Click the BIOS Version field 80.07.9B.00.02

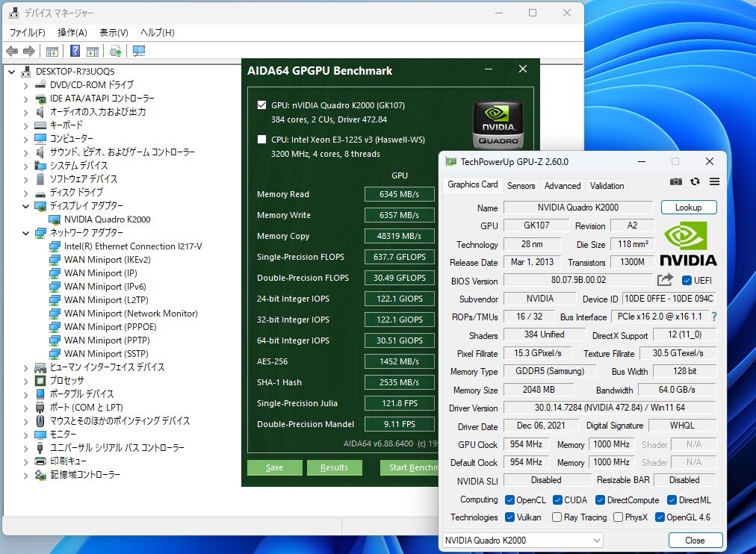pyautogui.click(x=578, y=280)
